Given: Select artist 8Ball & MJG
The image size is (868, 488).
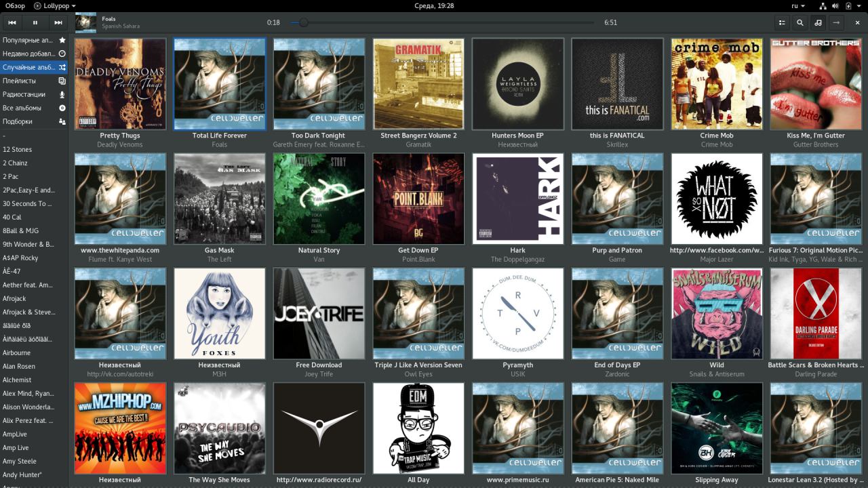Looking at the screenshot, I should 34,230.
